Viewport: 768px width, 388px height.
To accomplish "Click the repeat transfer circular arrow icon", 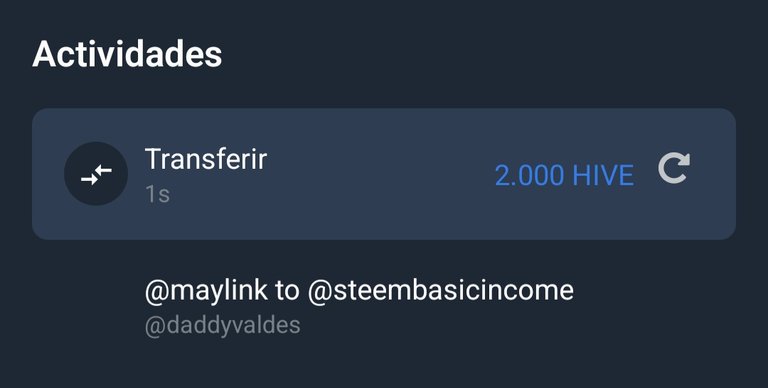I will (674, 169).
